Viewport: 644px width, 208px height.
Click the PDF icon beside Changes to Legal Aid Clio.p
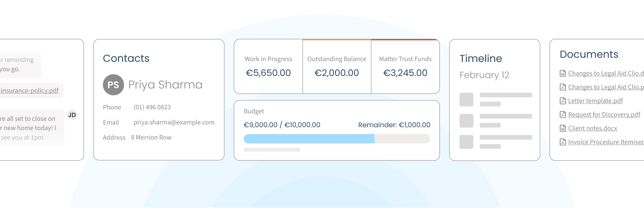click(x=563, y=87)
